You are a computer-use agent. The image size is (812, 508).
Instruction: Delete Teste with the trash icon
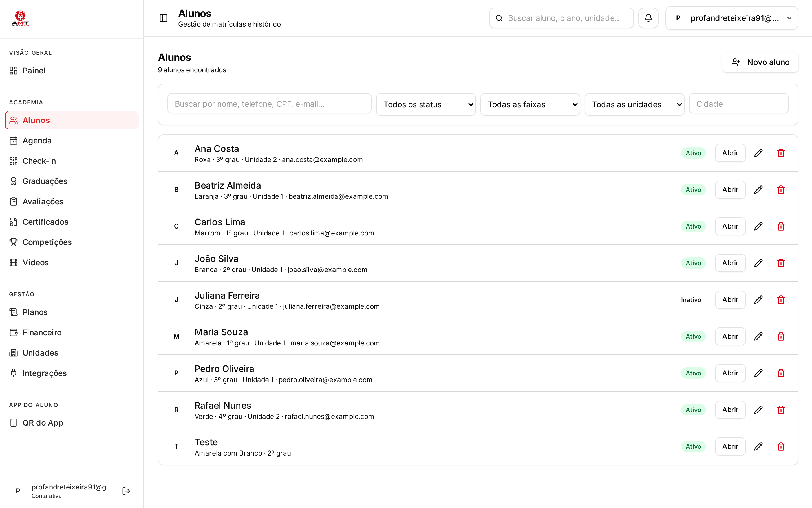point(781,446)
